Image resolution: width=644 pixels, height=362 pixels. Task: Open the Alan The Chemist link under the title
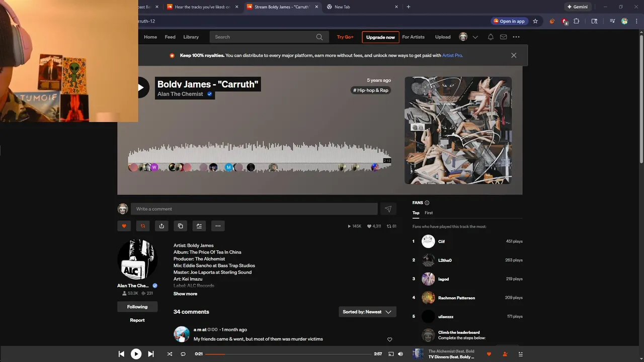pyautogui.click(x=180, y=94)
